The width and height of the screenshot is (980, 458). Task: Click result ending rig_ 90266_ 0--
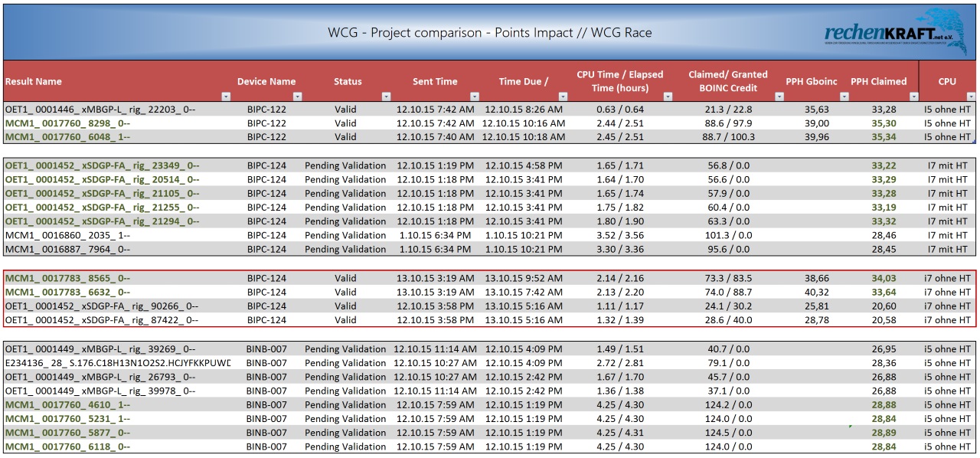(102, 306)
